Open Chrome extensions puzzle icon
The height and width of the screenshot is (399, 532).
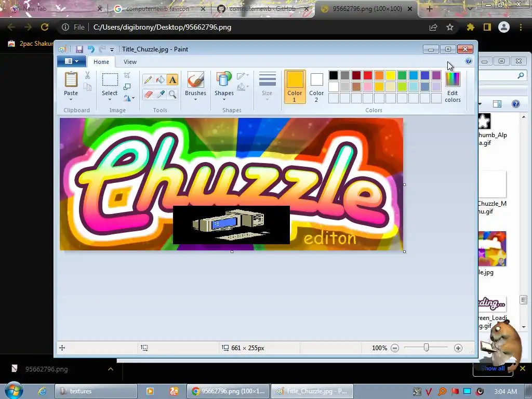470,27
